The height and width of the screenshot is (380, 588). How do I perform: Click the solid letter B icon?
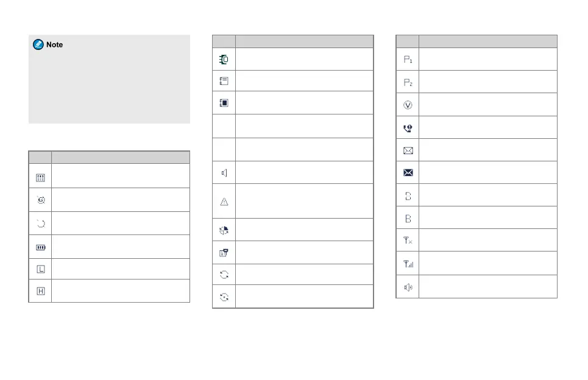tap(408, 219)
